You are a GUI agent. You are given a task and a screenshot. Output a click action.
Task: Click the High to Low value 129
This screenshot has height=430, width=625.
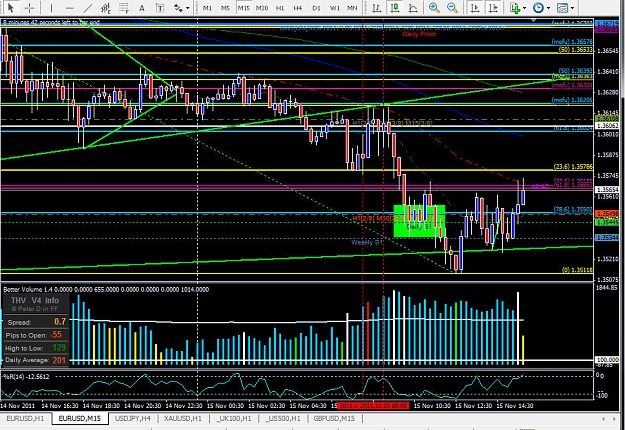click(x=59, y=348)
